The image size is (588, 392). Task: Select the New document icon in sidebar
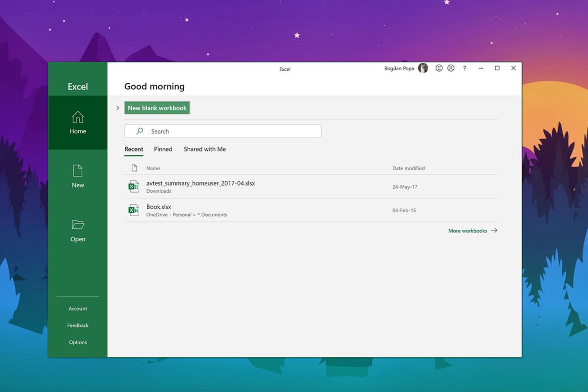[78, 171]
